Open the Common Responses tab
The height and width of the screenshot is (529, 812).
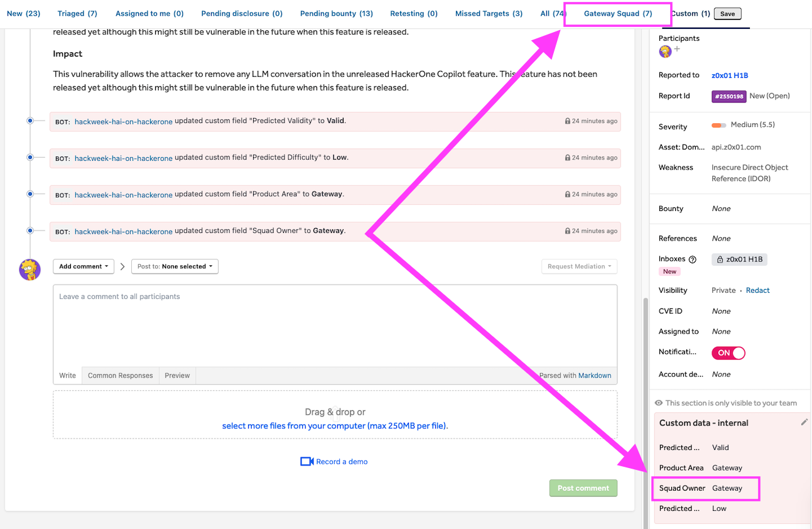121,375
